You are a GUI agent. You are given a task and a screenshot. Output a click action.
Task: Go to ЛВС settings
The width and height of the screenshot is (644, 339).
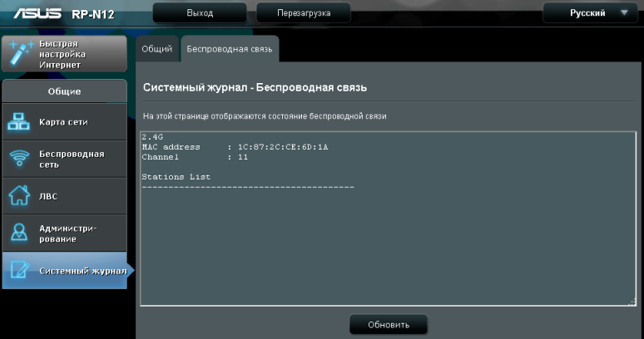(64, 196)
